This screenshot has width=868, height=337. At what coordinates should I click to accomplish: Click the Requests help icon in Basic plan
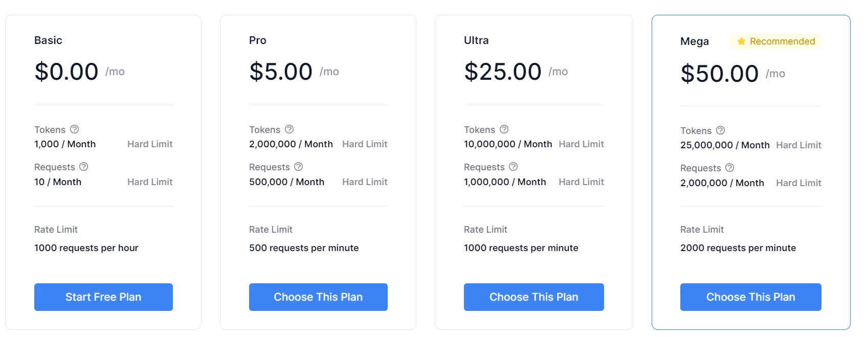[84, 167]
